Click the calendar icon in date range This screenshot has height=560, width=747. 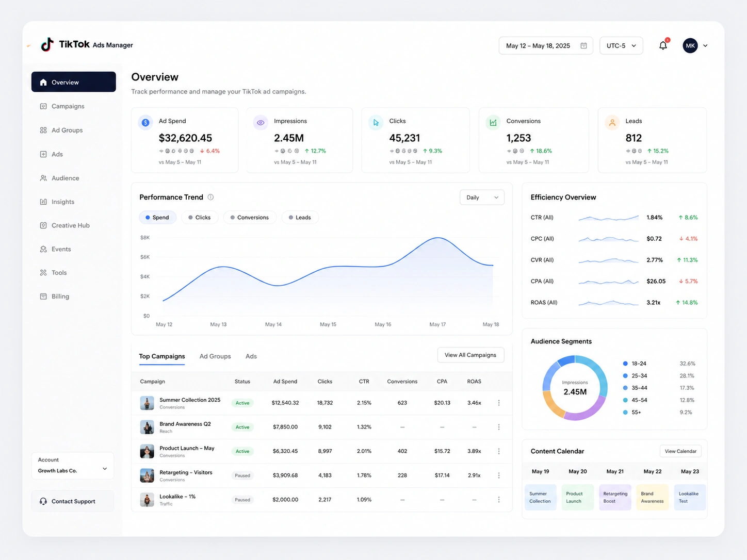coord(583,45)
